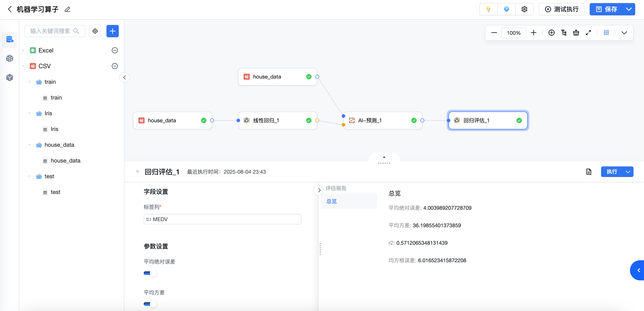Click the locate target icon beside search
The image size is (644, 311).
(x=95, y=31)
